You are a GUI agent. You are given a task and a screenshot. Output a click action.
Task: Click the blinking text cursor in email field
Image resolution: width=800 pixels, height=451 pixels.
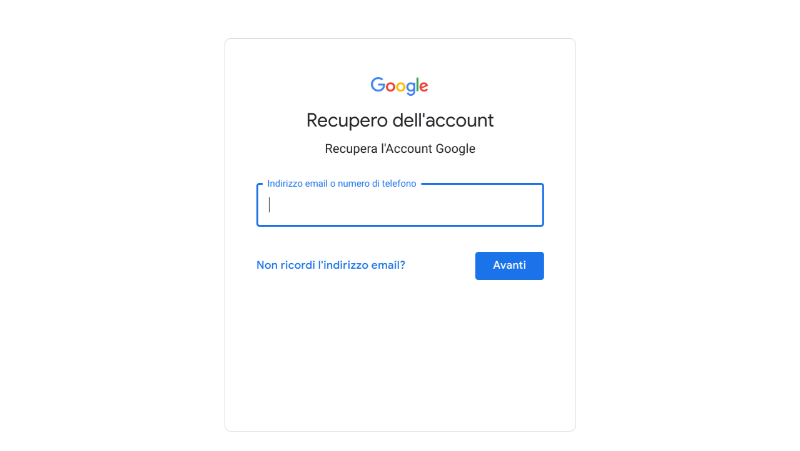[269, 205]
